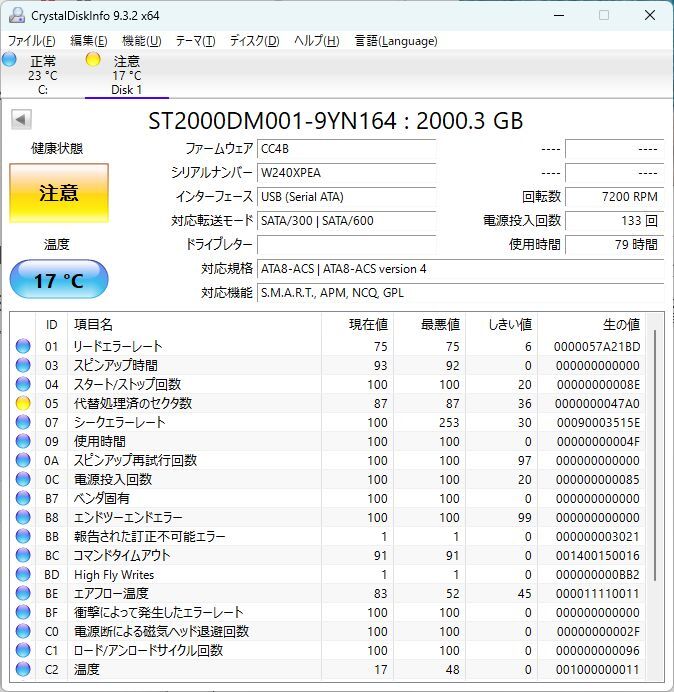The image size is (674, 692).
Task: Click status orb for 0C 電源投入回数
Action: (23, 479)
